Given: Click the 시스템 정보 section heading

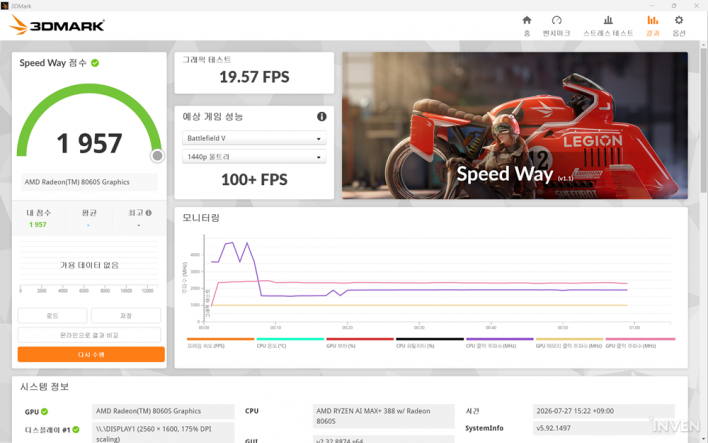Looking at the screenshot, I should tap(44, 387).
